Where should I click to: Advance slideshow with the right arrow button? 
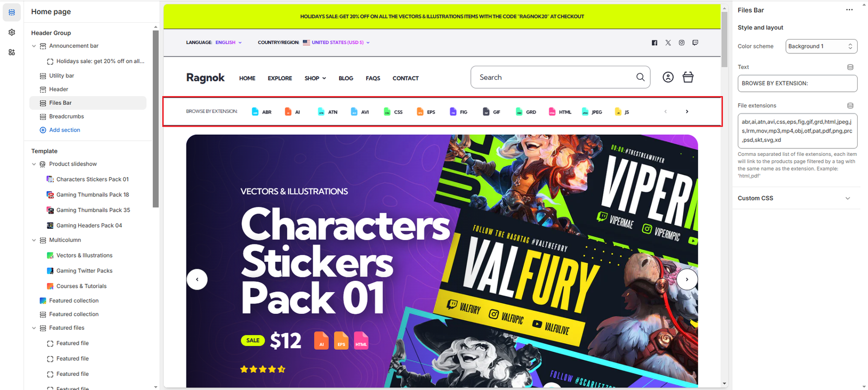point(687,279)
